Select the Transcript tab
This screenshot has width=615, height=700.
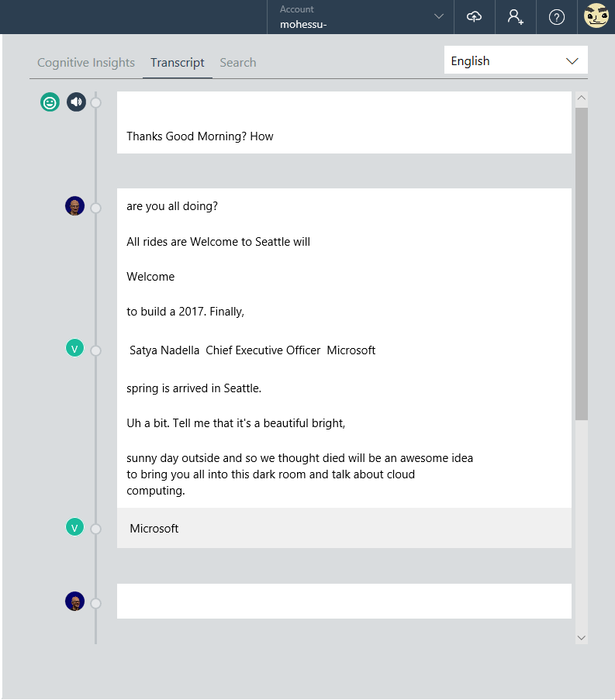point(178,63)
